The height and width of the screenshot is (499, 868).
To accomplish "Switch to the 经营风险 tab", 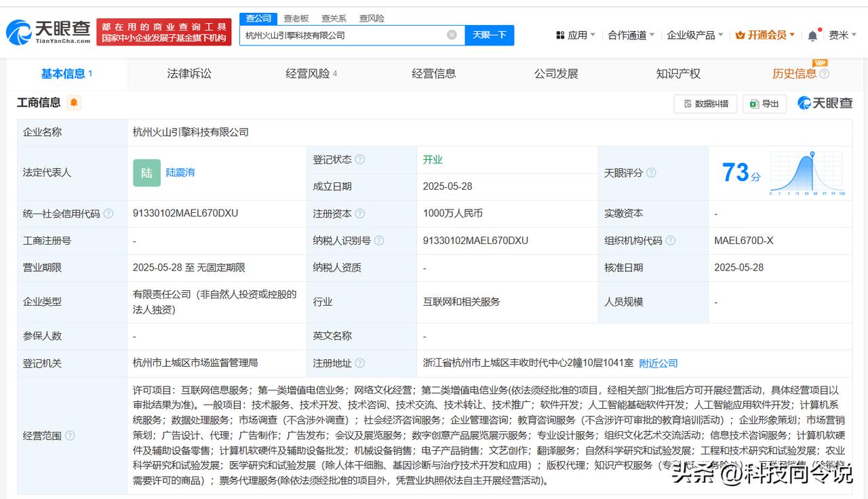I will click(x=311, y=74).
